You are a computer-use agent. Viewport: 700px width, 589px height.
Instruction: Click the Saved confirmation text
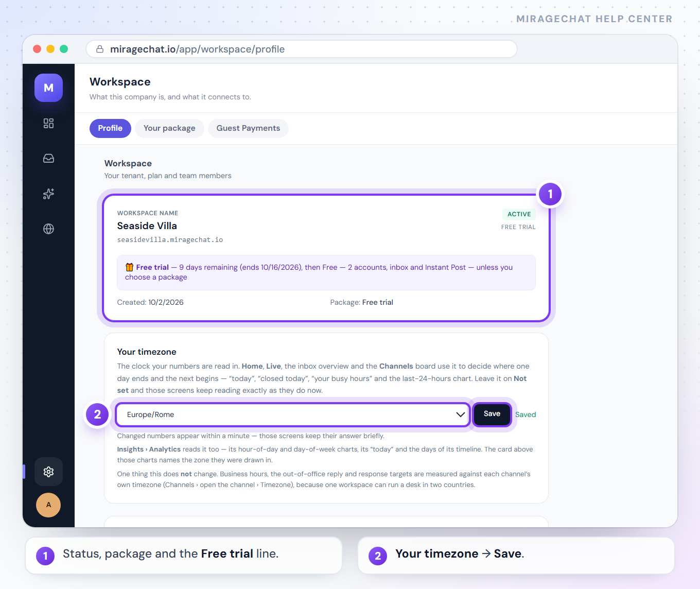click(x=526, y=414)
